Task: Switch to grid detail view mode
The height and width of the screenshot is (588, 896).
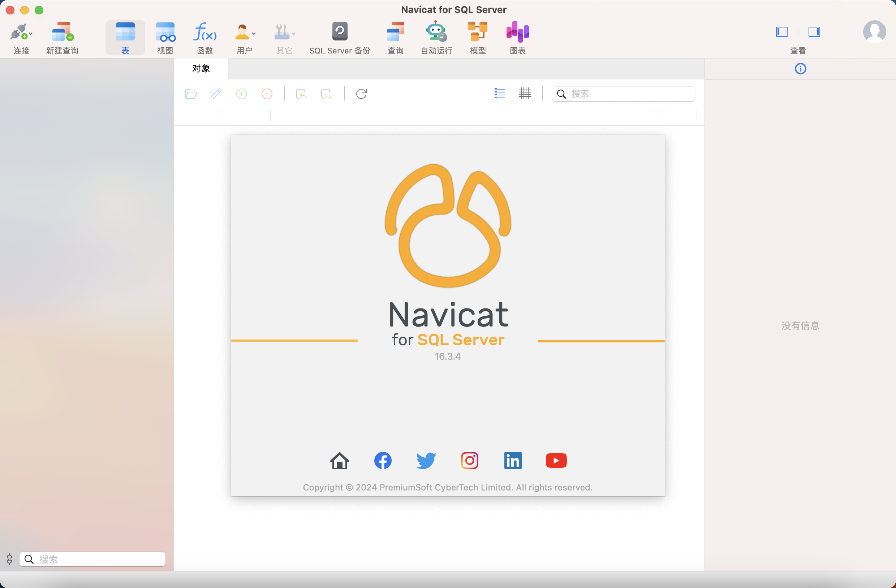Action: [525, 93]
